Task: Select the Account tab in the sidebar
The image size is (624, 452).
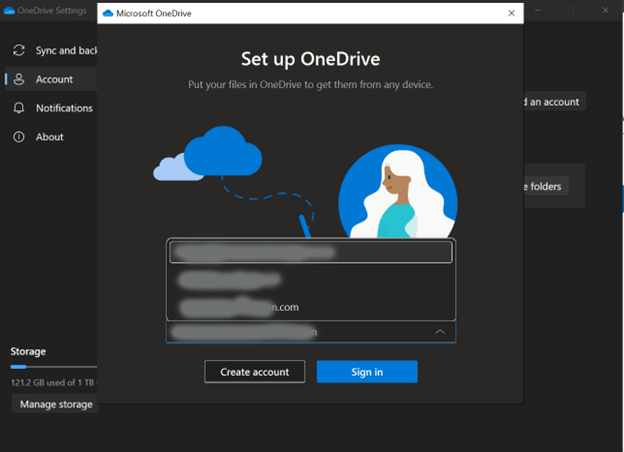Action: 51,79
